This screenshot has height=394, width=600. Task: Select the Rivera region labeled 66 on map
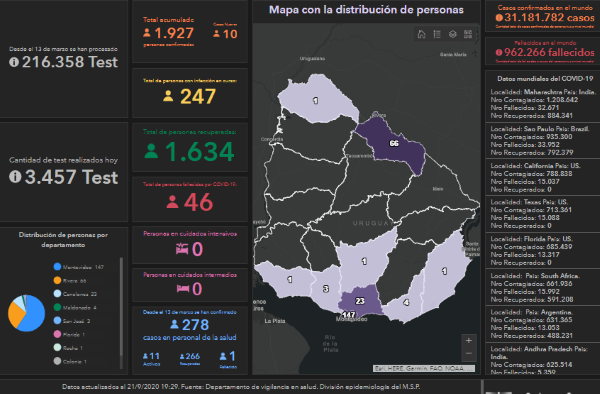[x=394, y=143]
